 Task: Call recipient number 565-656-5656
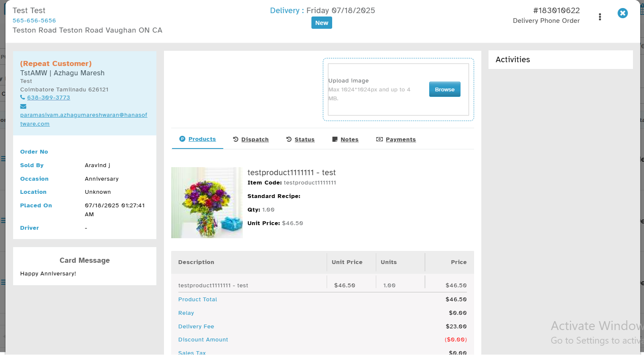coord(34,20)
